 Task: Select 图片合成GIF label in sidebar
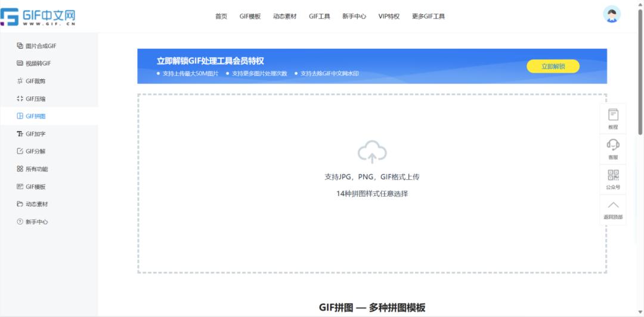click(41, 46)
